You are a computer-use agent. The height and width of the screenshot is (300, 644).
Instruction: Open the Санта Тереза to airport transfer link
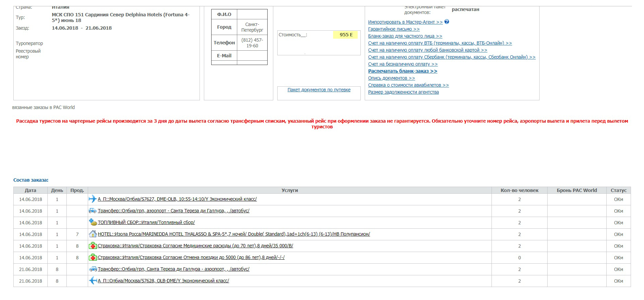tap(174, 269)
